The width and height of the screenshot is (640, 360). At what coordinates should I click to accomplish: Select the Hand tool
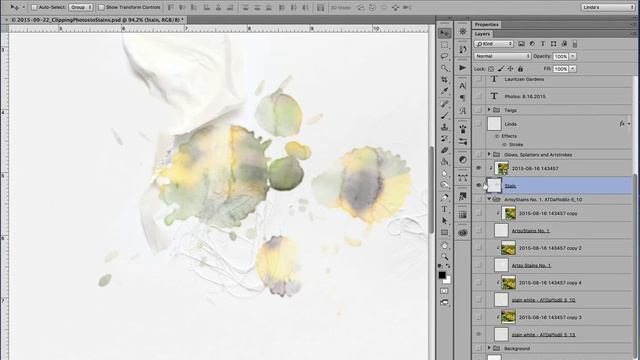click(x=444, y=245)
